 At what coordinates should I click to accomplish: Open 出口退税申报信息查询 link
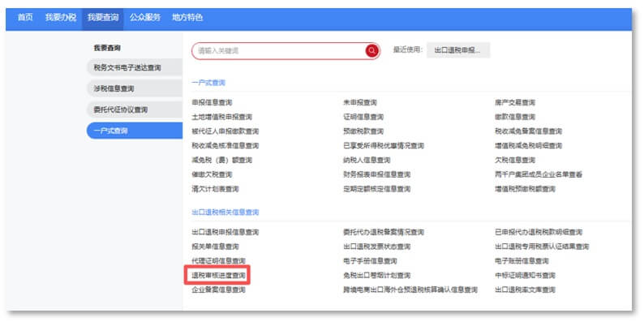(x=225, y=233)
